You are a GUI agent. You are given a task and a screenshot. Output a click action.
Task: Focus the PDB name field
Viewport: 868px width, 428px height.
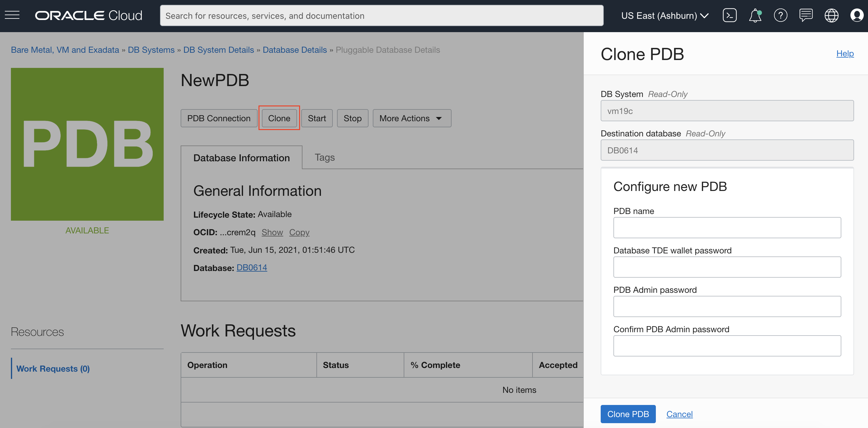tap(727, 227)
